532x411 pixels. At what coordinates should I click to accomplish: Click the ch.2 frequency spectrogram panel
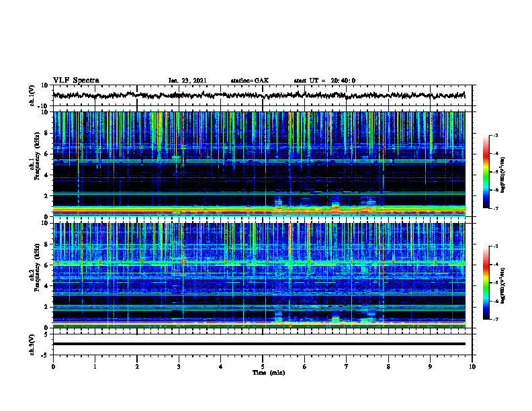click(x=259, y=275)
